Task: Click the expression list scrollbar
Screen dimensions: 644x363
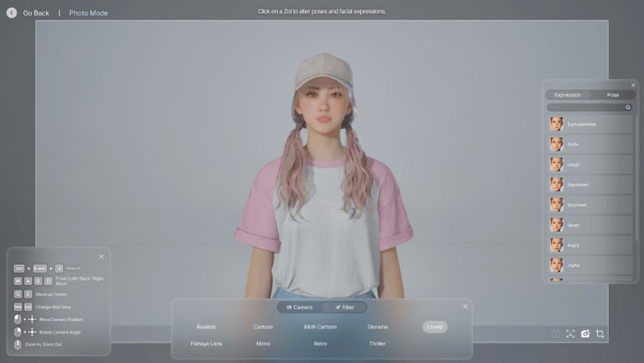Action: [636, 177]
